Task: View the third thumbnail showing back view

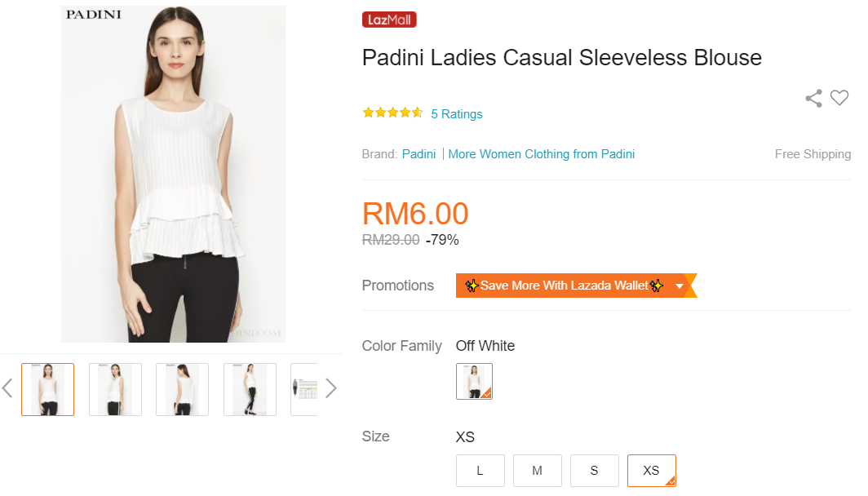Action: 183,389
